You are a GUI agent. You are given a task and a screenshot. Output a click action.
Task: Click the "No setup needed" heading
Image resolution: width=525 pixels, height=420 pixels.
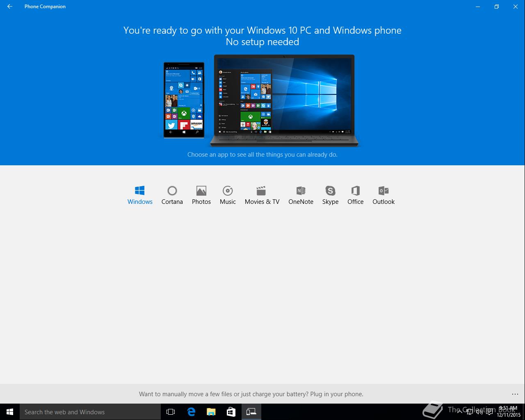tap(262, 42)
